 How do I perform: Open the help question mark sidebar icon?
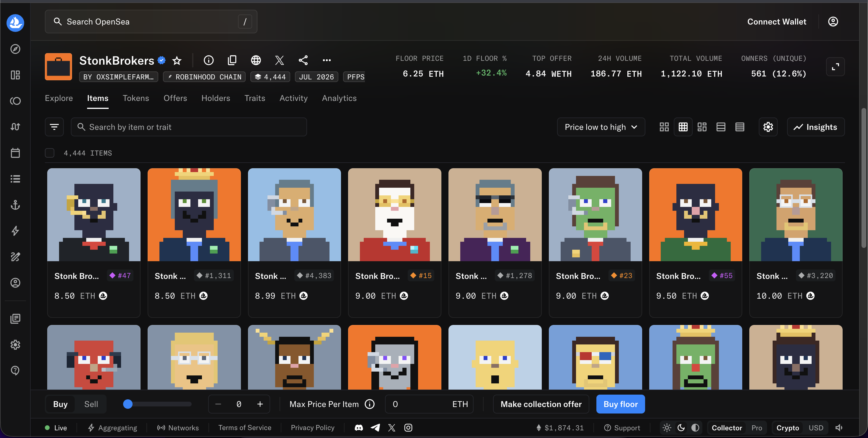tap(15, 370)
